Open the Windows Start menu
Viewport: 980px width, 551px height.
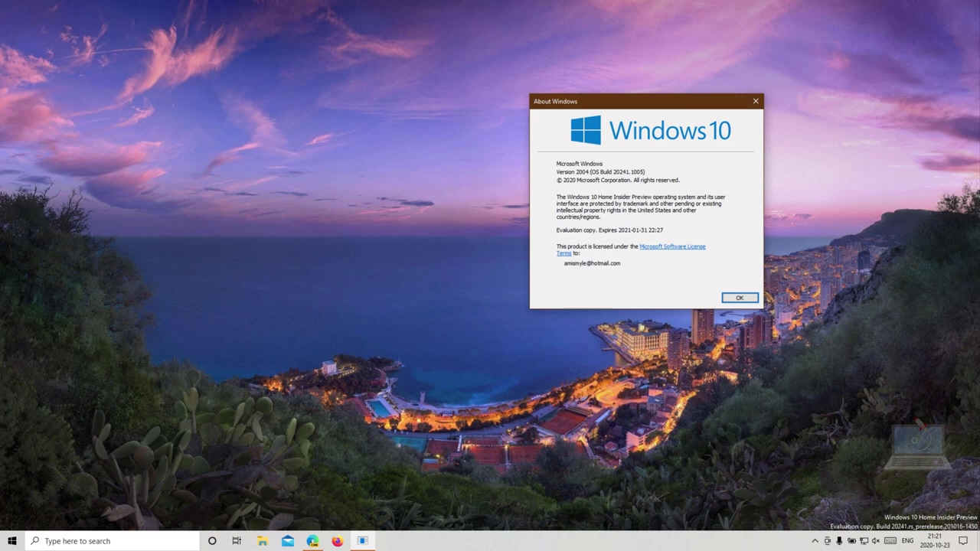[x=12, y=541]
